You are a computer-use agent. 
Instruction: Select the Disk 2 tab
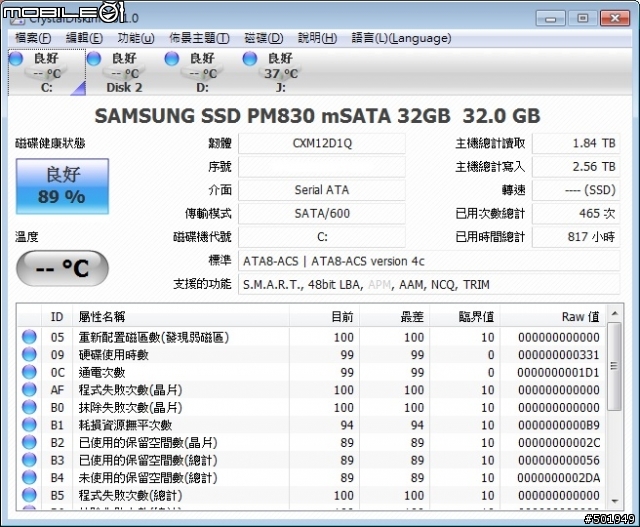coord(124,72)
